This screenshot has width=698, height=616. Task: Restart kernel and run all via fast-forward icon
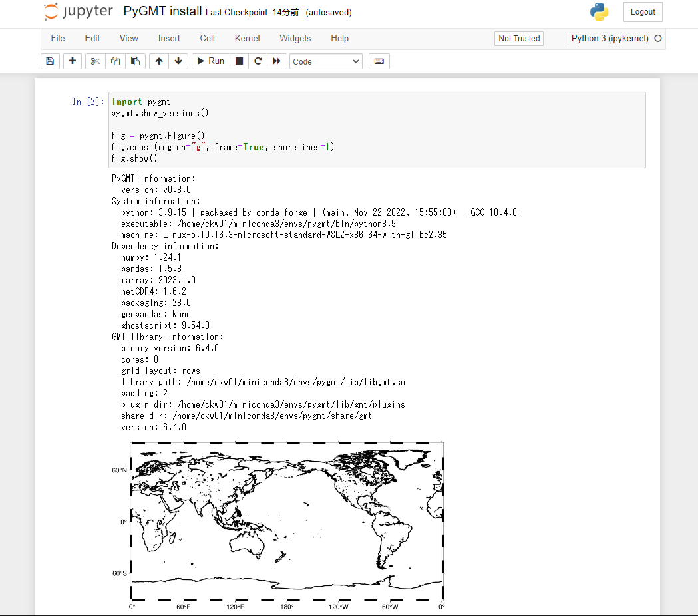(276, 61)
